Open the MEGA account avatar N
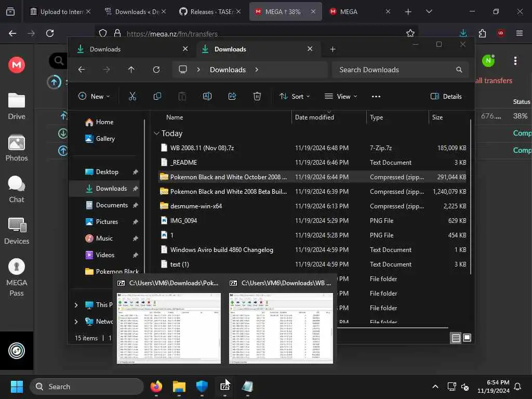532x399 pixels. (x=488, y=61)
